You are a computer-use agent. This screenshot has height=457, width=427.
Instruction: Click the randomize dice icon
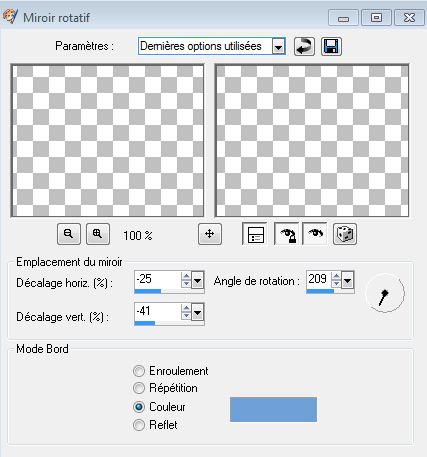(x=345, y=234)
